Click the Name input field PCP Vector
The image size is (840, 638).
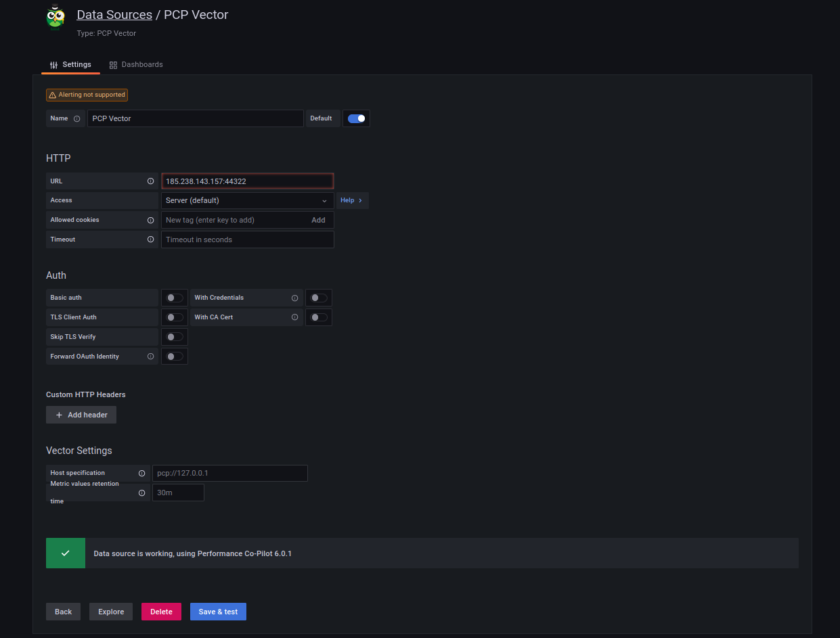(x=196, y=118)
